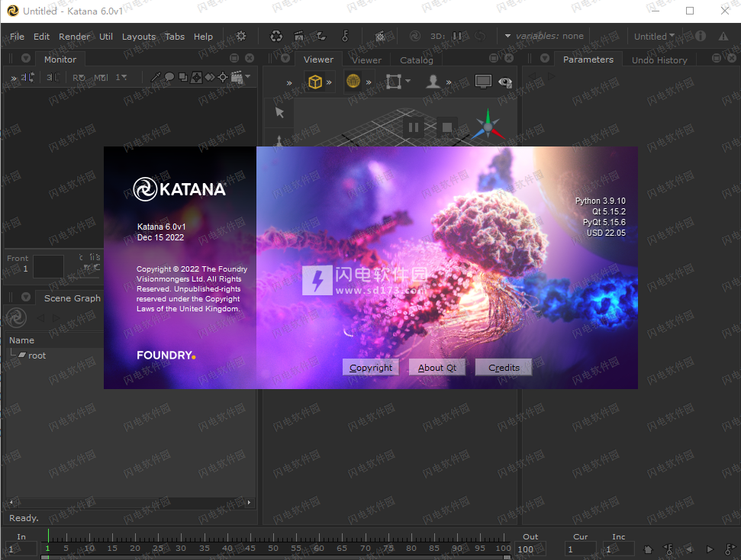Click the crosshair target icon in Monitor toolbar
The width and height of the screenshot is (741, 560).
[x=223, y=77]
